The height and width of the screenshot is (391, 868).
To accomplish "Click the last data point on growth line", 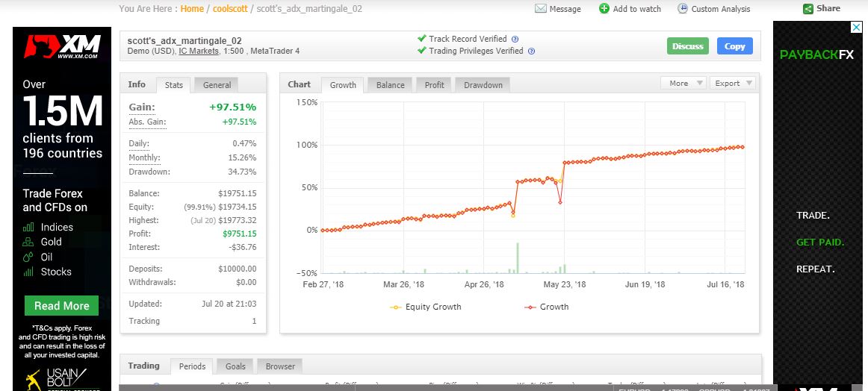I will [x=742, y=147].
